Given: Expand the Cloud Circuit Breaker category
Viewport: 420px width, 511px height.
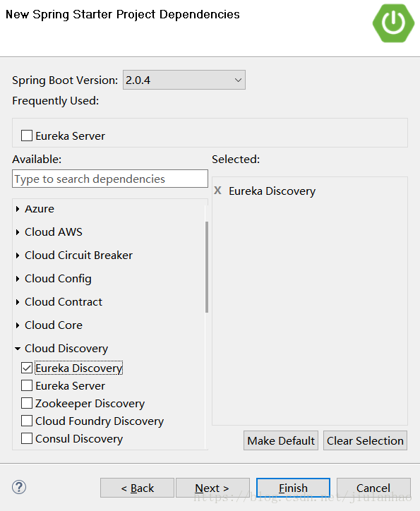Looking at the screenshot, I should [18, 255].
